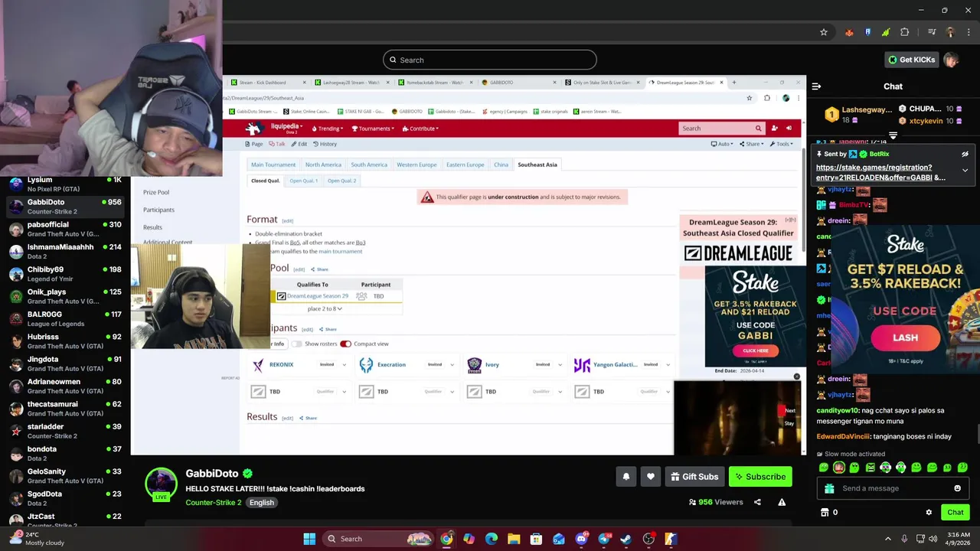This screenshot has height=551, width=980.
Task: Click the Liquipedia log in icon
Action: tap(789, 129)
